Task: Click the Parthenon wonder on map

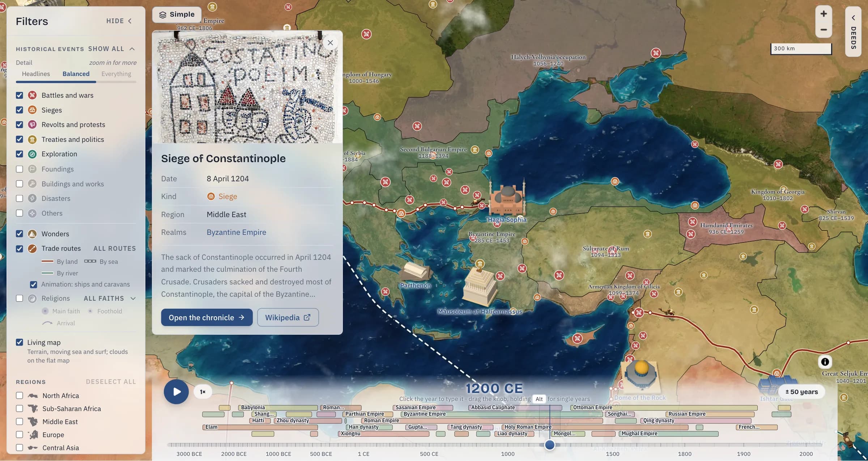Action: tap(416, 272)
